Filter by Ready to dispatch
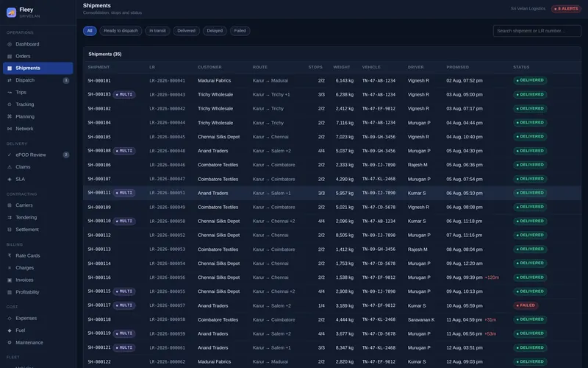Screen dimensions: 588x368 (121, 31)
